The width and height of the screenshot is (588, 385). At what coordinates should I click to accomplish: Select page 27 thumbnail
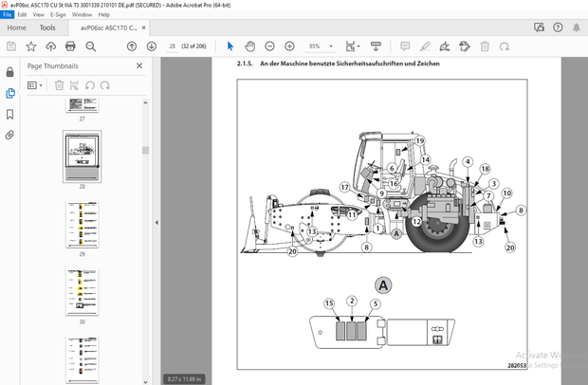[x=83, y=105]
